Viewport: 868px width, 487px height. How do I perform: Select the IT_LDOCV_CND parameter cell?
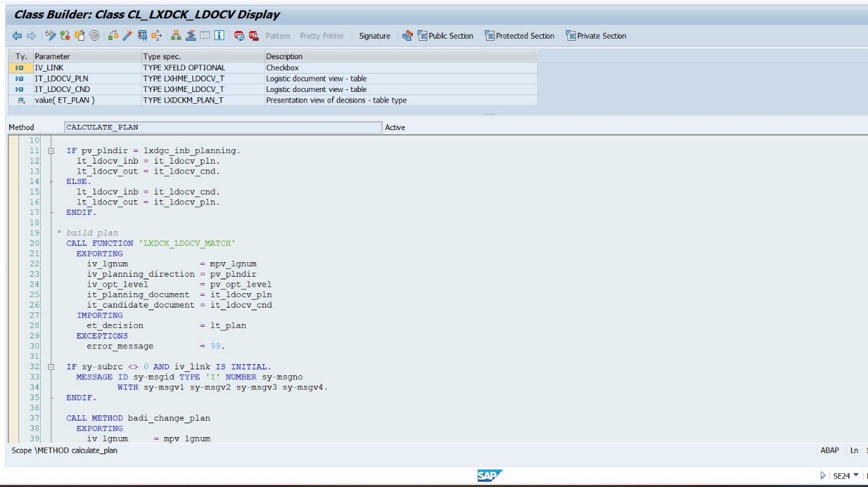[x=87, y=89]
